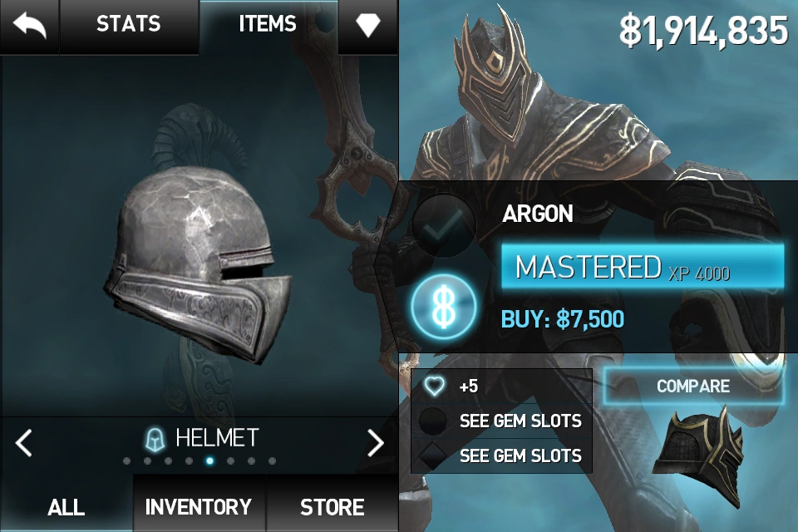
Task: Select the highlighted page indicator dot
Action: coord(209,461)
